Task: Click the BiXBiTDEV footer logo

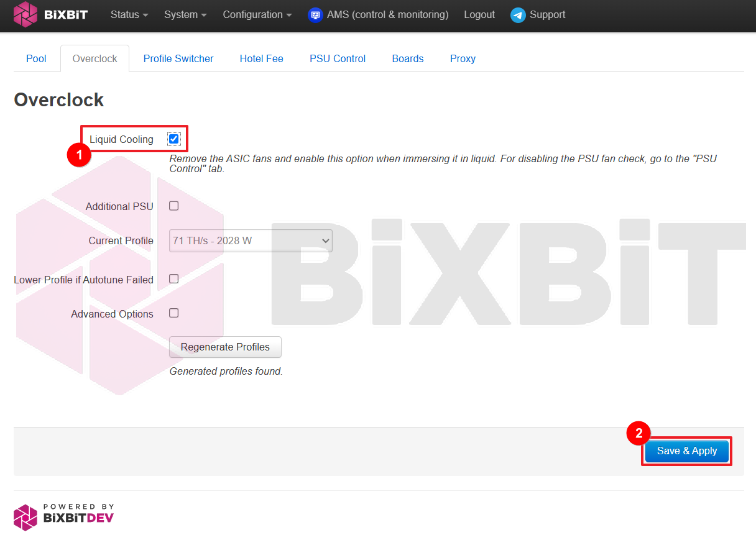Action: 63,517
